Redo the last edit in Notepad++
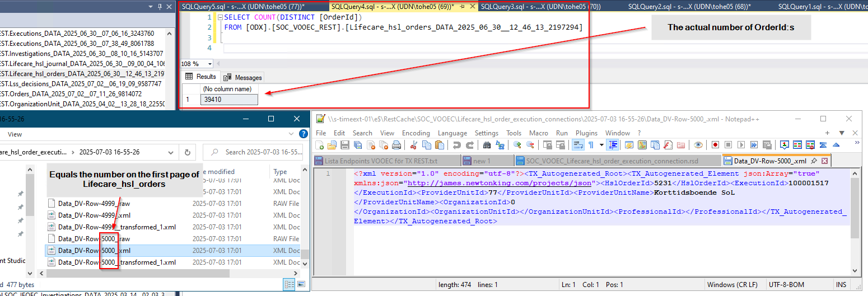This screenshot has width=868, height=296. [x=469, y=145]
